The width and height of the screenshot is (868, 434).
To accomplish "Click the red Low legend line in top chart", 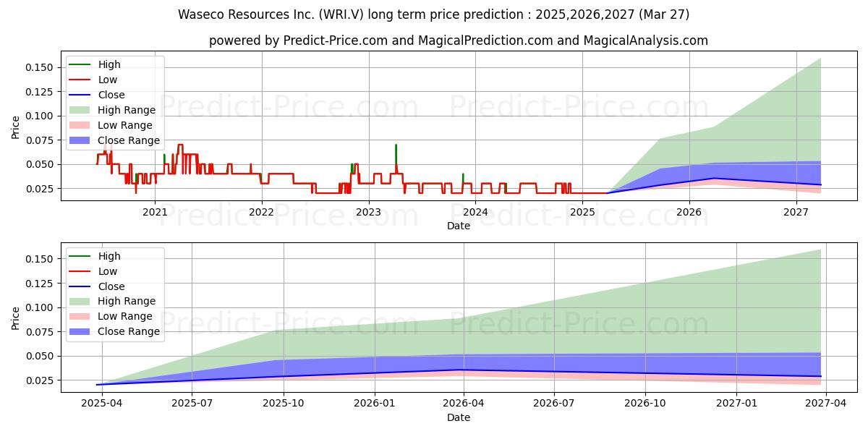I will coord(82,80).
